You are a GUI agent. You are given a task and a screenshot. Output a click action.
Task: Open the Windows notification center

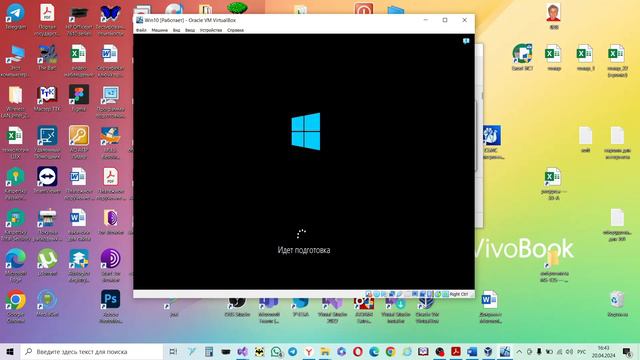click(x=627, y=351)
